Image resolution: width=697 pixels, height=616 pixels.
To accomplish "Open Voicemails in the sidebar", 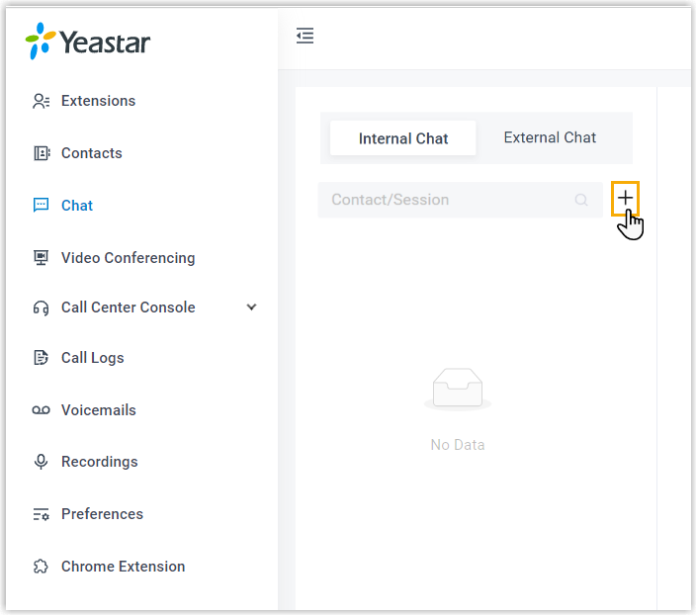I will coord(99,410).
